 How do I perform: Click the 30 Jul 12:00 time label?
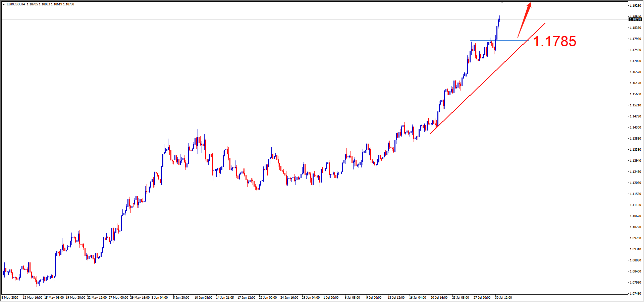pos(503,298)
